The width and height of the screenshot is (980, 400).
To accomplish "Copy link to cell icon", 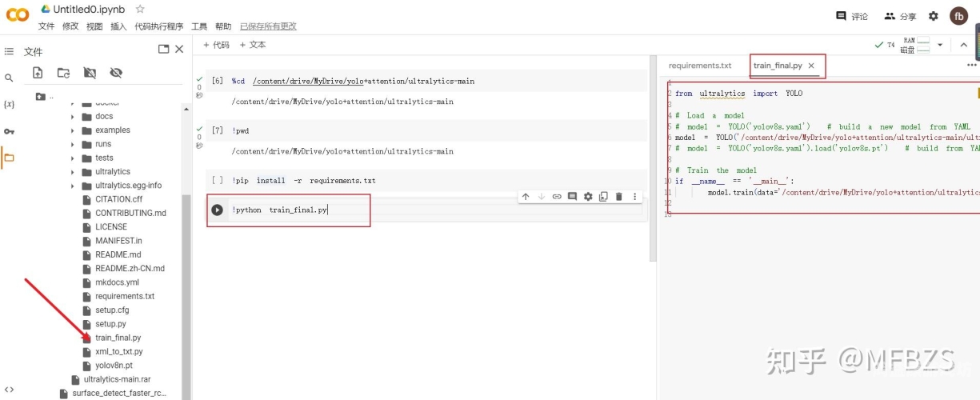I will (x=557, y=196).
